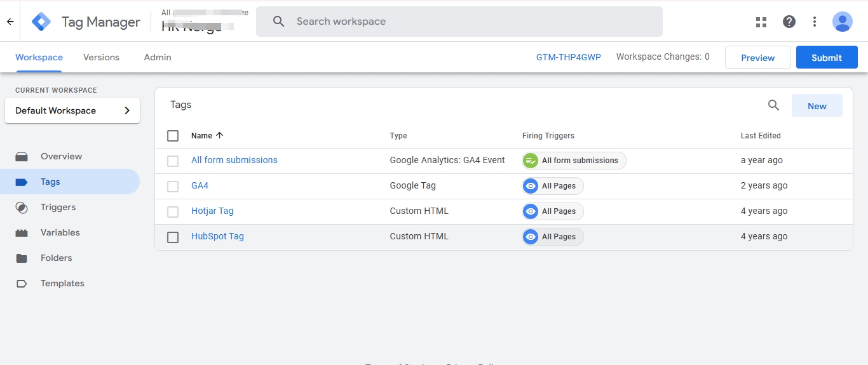The width and height of the screenshot is (868, 365).
Task: Check the Hotjar Tag row checkbox
Action: click(x=173, y=212)
